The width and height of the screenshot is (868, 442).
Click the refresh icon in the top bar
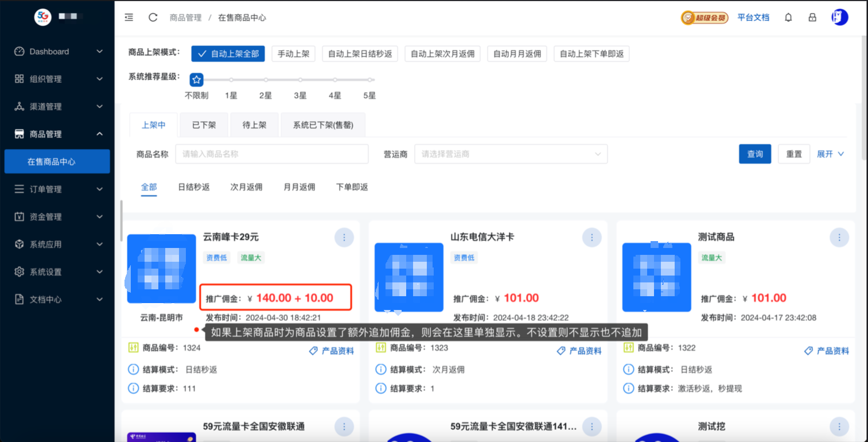pos(153,17)
